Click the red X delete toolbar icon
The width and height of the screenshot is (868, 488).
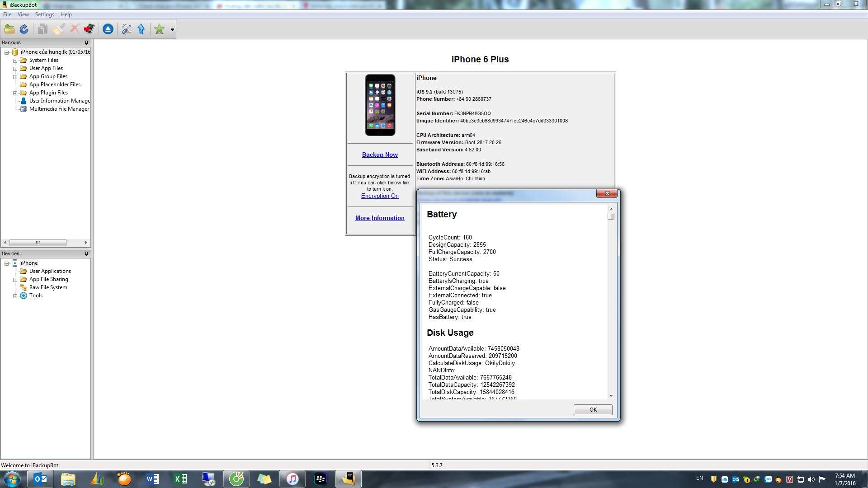[75, 29]
